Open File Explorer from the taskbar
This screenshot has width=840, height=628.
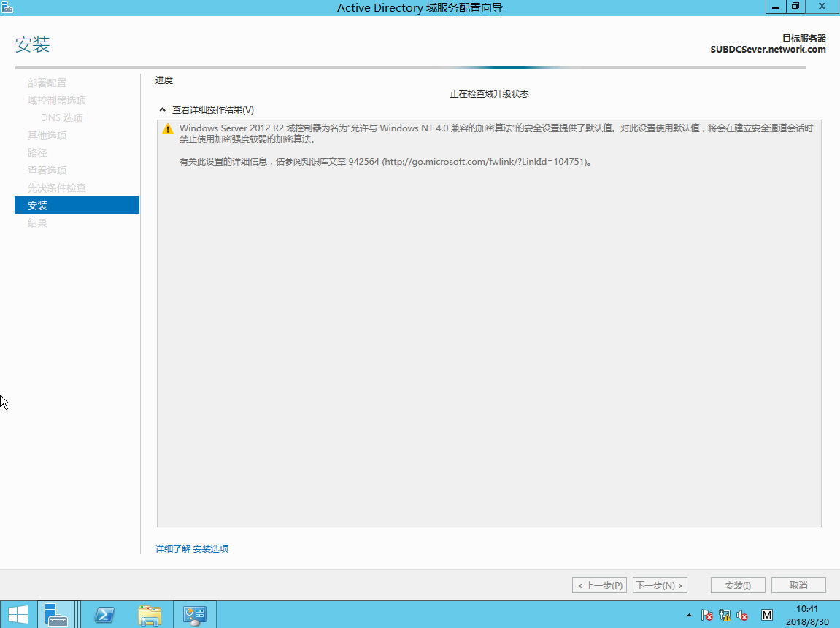[x=150, y=615]
